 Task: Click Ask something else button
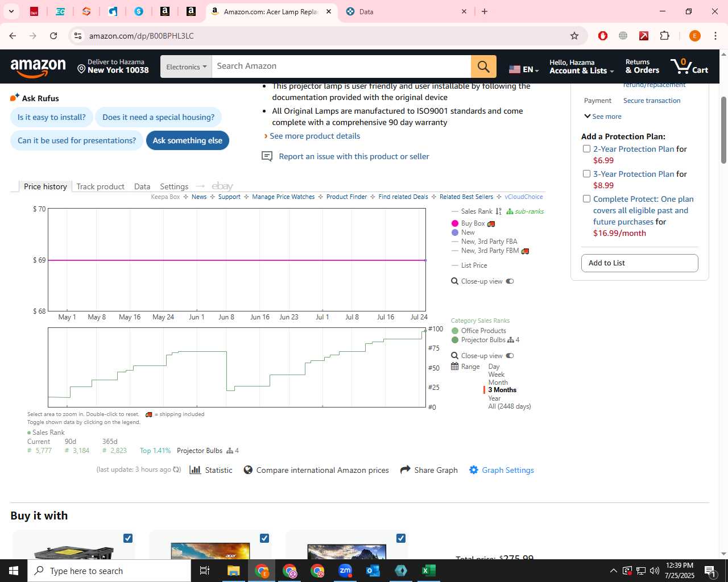click(x=188, y=140)
